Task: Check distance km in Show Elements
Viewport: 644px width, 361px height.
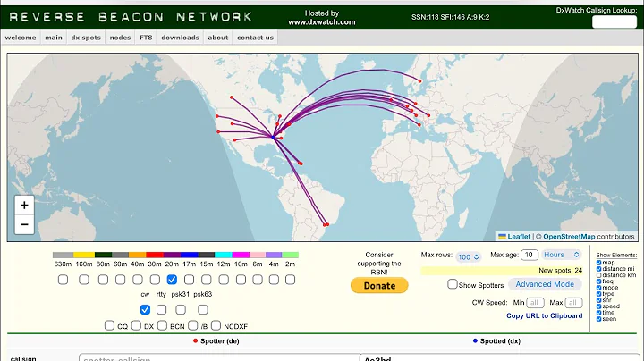Action: click(x=598, y=275)
